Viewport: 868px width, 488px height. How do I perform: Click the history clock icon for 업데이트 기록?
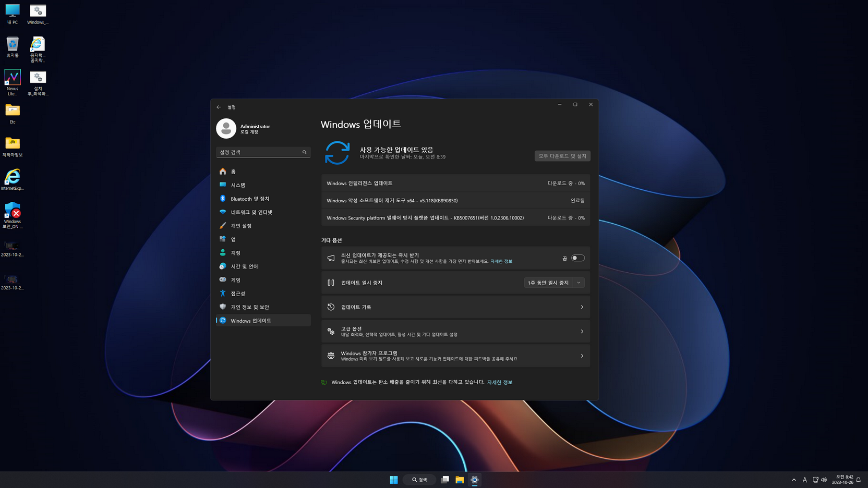[x=331, y=307]
